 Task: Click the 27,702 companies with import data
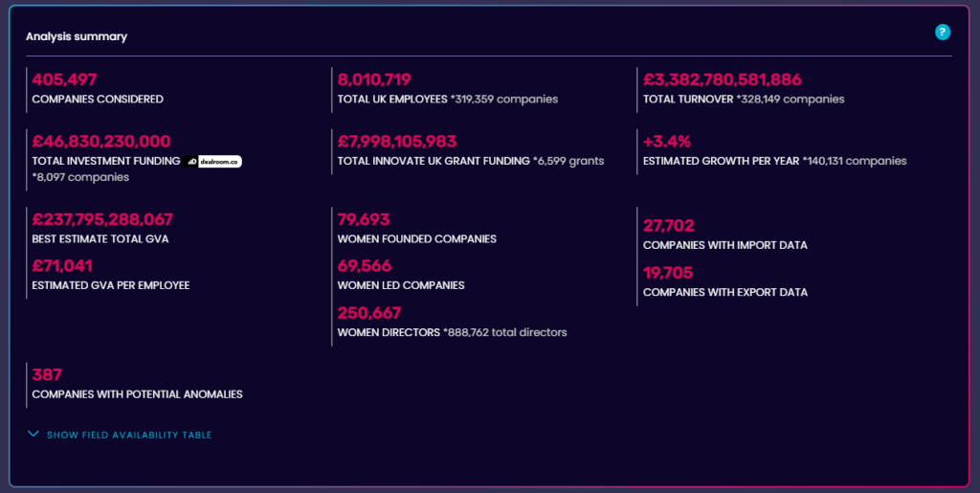(668, 226)
